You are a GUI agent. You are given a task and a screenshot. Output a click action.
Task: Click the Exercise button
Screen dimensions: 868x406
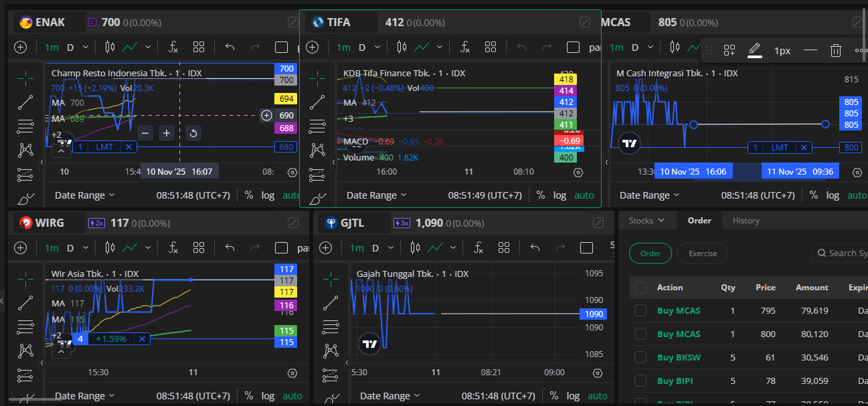(x=703, y=253)
